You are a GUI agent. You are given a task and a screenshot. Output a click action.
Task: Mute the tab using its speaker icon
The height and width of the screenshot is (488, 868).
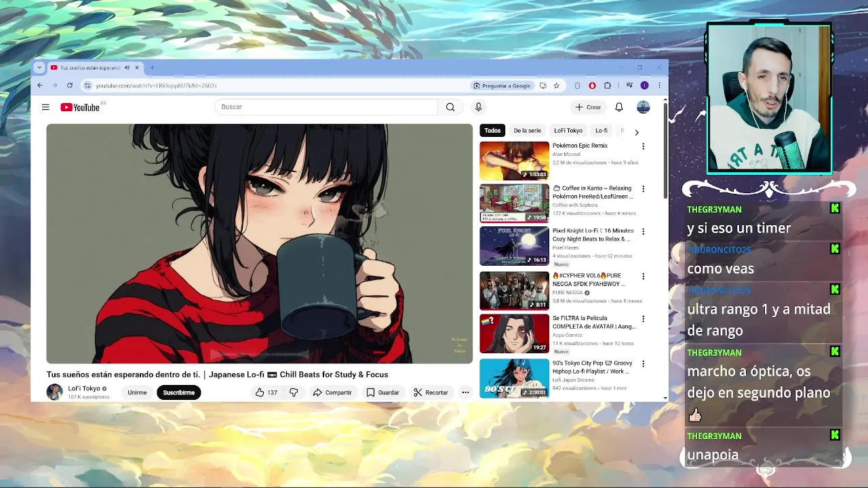tap(127, 68)
